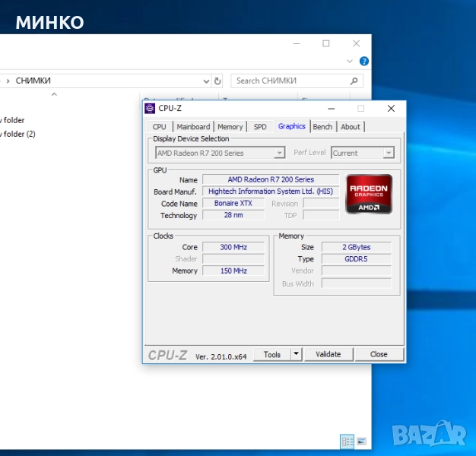This screenshot has width=476, height=456.
Task: Go to the SPD tab
Action: click(260, 127)
